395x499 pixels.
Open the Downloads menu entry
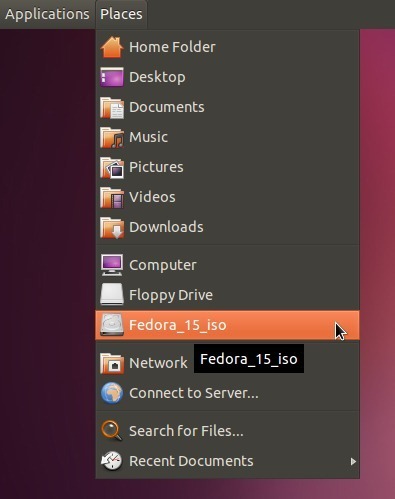pos(227,227)
